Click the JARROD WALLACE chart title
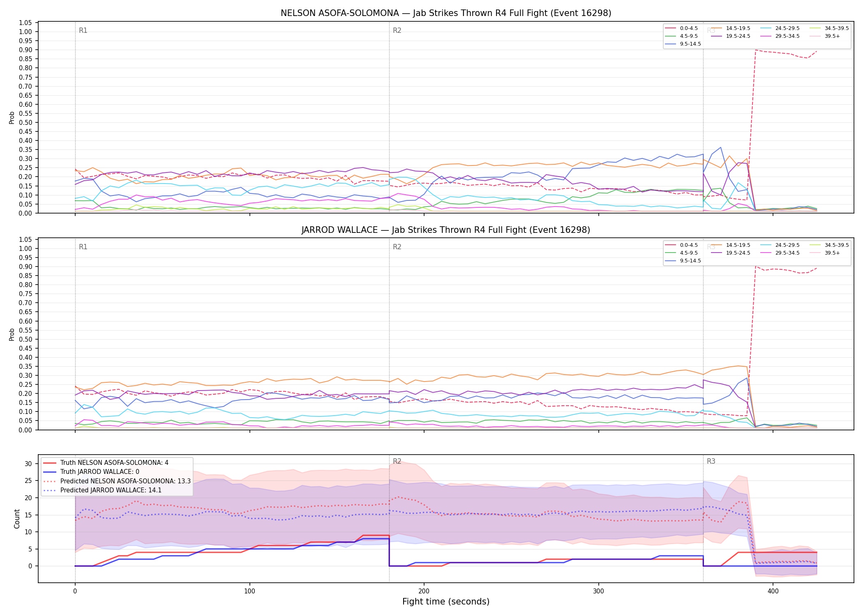This screenshot has width=863, height=616. click(446, 230)
